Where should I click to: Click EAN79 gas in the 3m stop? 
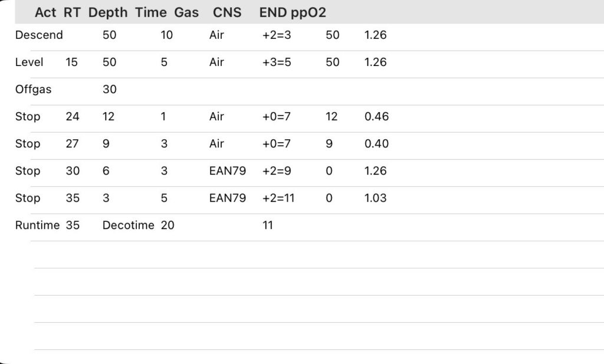coord(227,198)
